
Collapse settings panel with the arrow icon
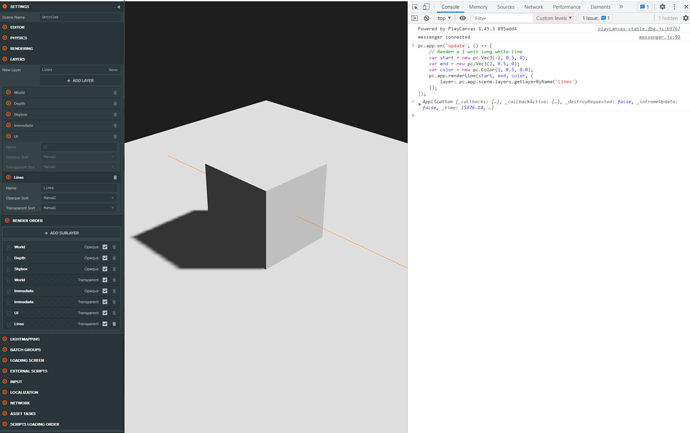pyautogui.click(x=118, y=7)
